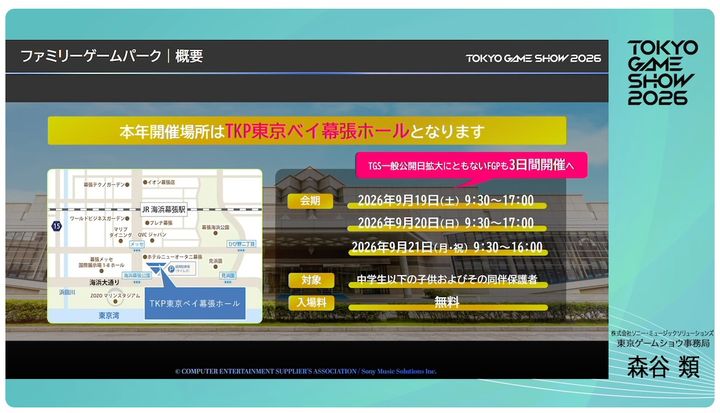Click the copyright line at the slide bottom
The width and height of the screenshot is (720, 413).
[x=305, y=371]
